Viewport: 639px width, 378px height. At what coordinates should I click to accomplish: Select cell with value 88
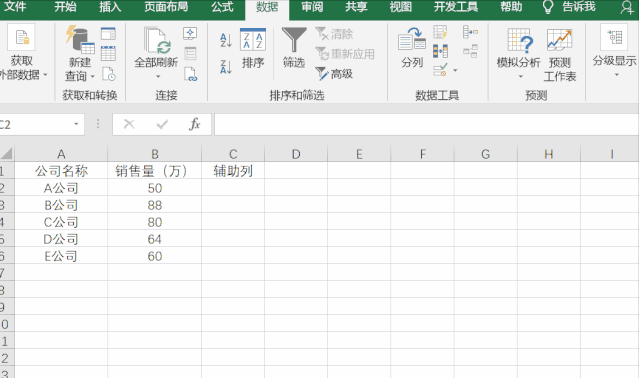154,205
